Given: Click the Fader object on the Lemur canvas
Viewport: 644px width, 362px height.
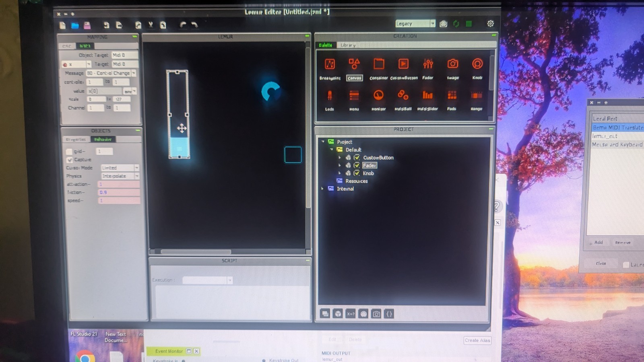Looking at the screenshot, I should coord(178,115).
